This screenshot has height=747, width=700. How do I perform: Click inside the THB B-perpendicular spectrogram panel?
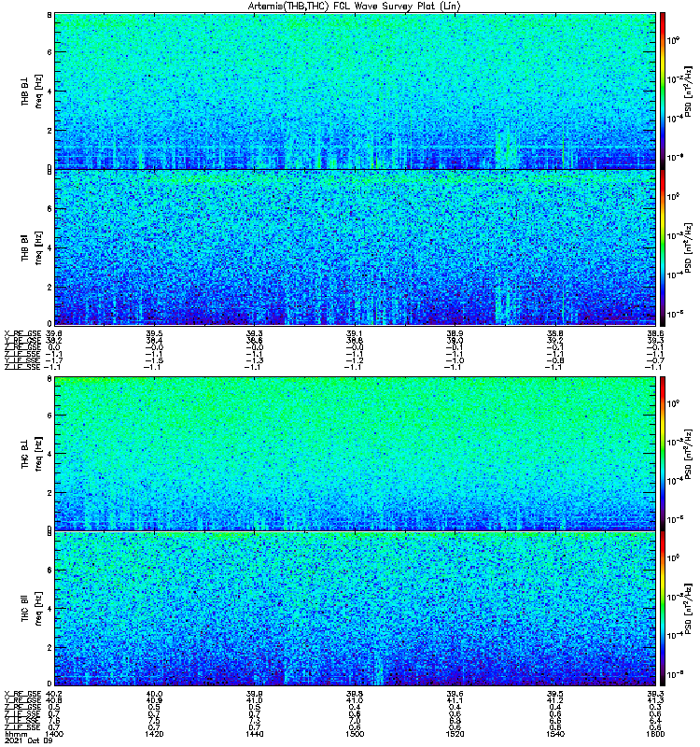[356, 91]
